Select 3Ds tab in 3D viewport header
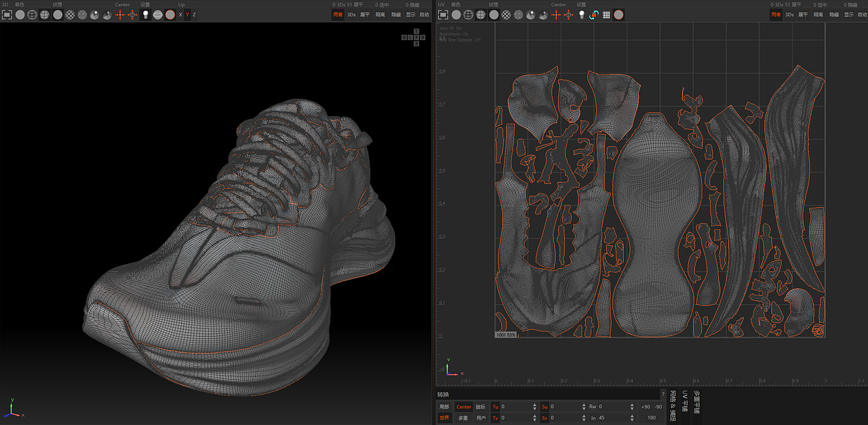This screenshot has height=425, width=868. [351, 14]
